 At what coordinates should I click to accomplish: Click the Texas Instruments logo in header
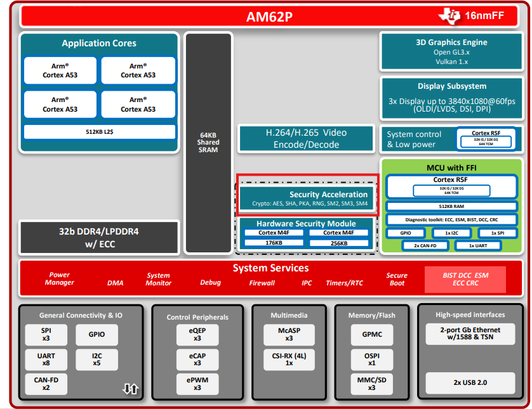point(449,16)
